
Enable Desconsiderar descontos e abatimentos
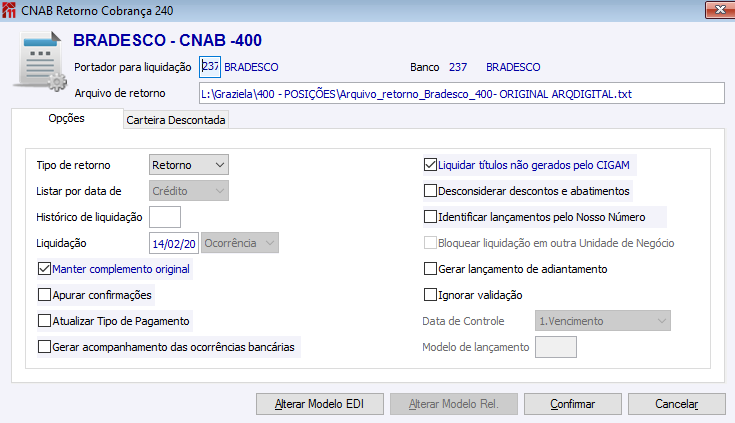click(430, 191)
